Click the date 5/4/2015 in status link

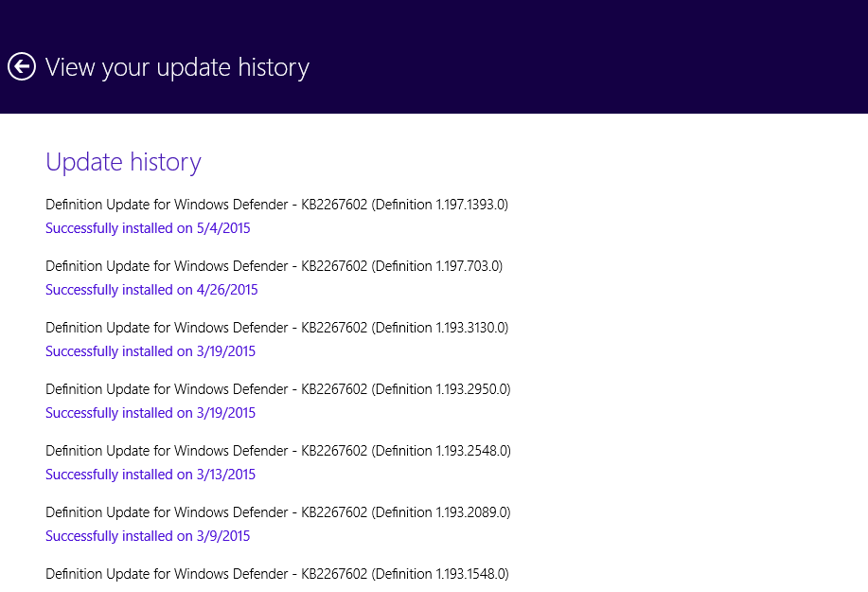(223, 228)
